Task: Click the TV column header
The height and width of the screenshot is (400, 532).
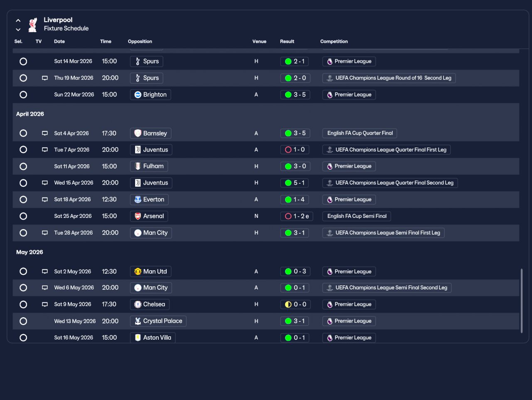Action: pyautogui.click(x=39, y=42)
